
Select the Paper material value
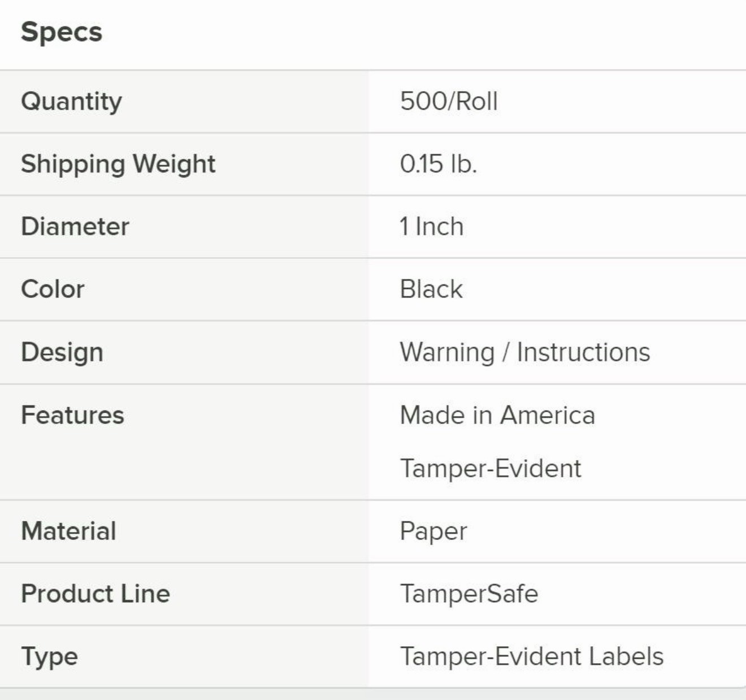click(433, 532)
